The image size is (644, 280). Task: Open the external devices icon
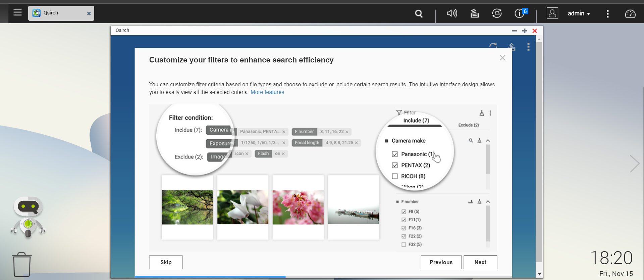pyautogui.click(x=497, y=13)
